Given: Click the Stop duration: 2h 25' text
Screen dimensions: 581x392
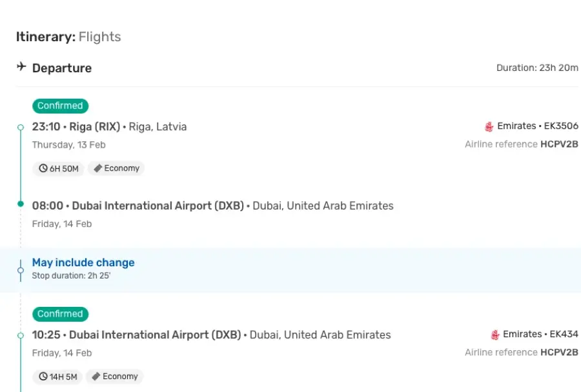Looking at the screenshot, I should click(71, 276).
